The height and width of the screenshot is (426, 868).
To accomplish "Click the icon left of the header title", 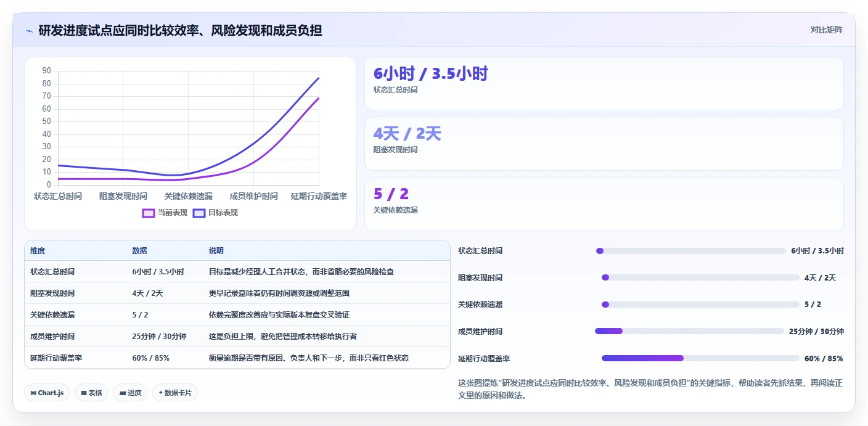I will [29, 31].
